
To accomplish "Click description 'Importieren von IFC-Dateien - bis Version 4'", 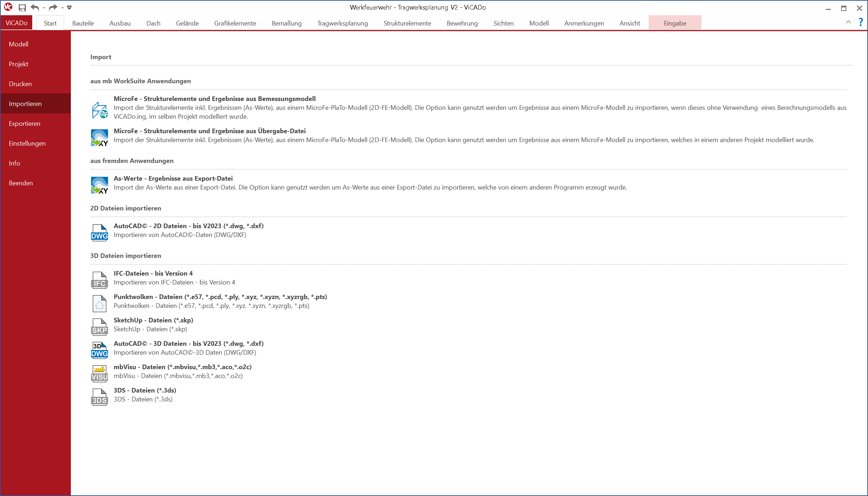I will (x=174, y=282).
